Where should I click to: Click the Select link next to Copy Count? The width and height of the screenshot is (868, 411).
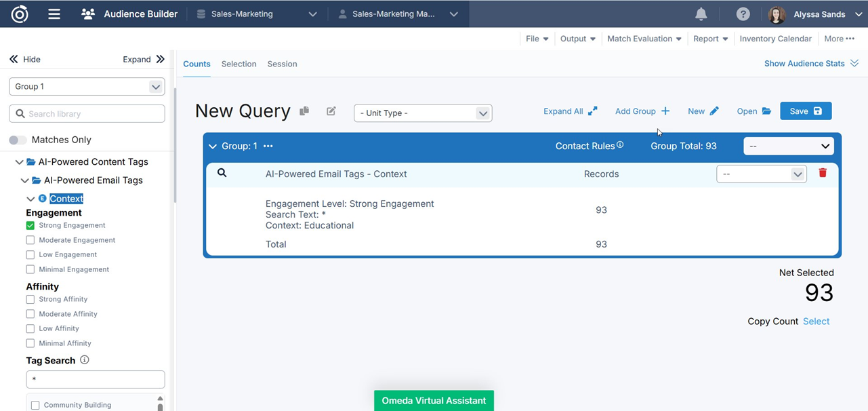[816, 321]
